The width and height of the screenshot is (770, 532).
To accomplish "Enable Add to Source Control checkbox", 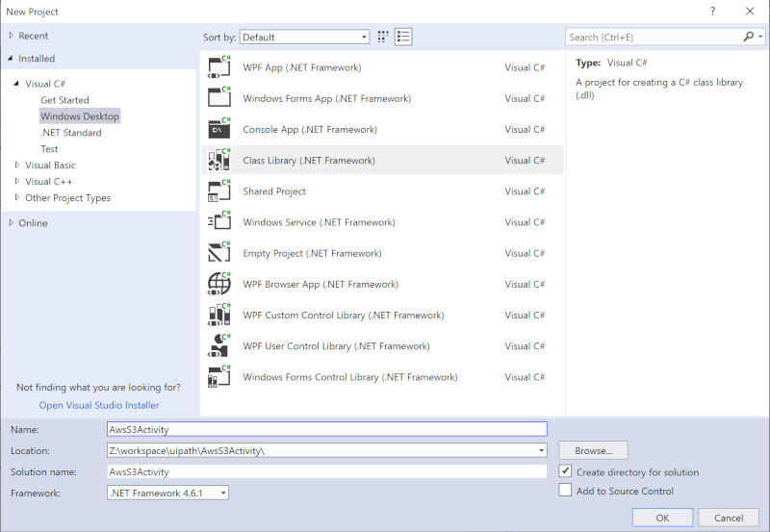I will click(566, 491).
